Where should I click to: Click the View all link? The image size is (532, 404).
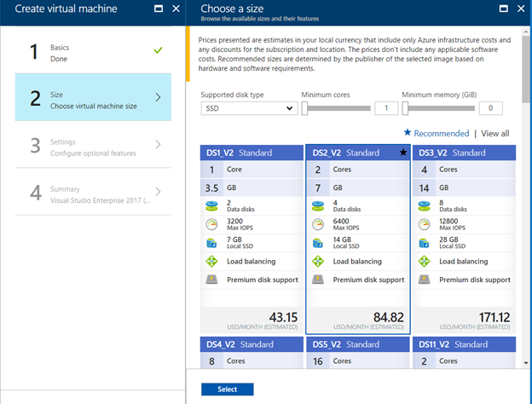(494, 133)
